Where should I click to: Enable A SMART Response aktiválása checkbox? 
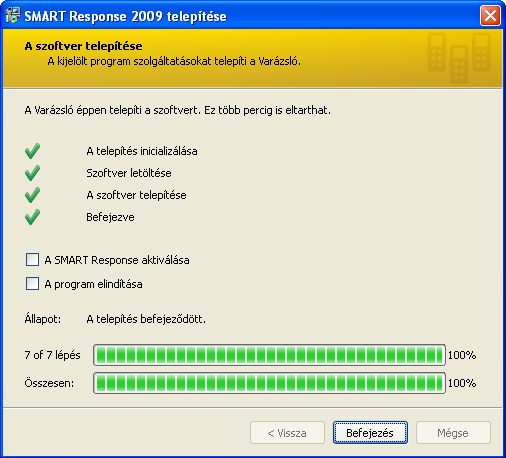[32, 259]
